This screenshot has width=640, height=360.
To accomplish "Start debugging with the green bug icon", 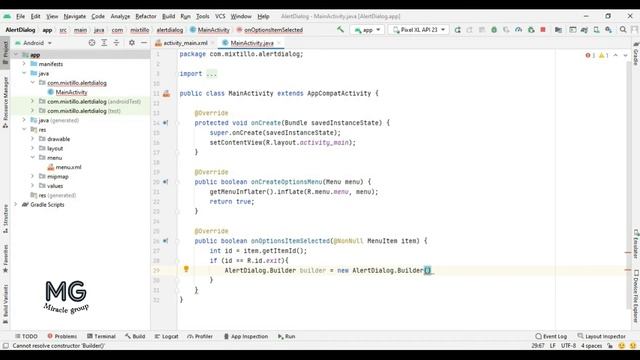I will (x=494, y=30).
